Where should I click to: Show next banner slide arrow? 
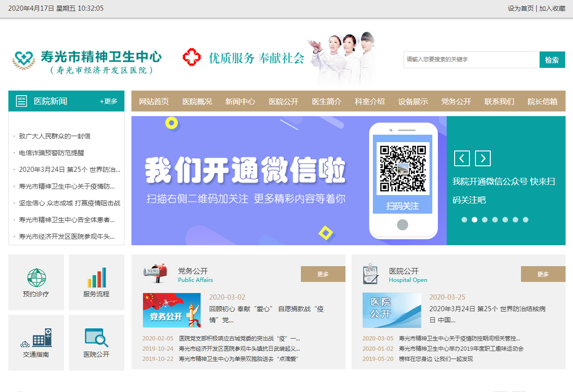tap(483, 158)
